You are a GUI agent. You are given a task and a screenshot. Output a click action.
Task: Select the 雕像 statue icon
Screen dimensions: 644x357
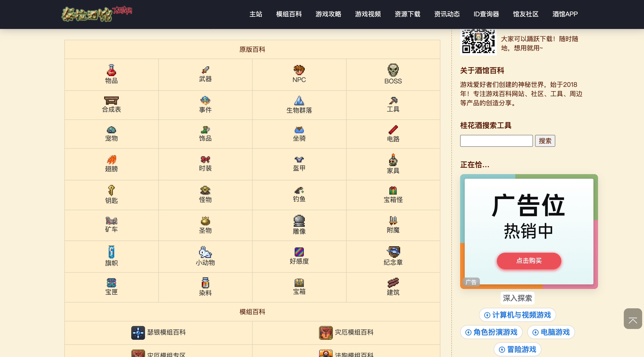tap(299, 221)
